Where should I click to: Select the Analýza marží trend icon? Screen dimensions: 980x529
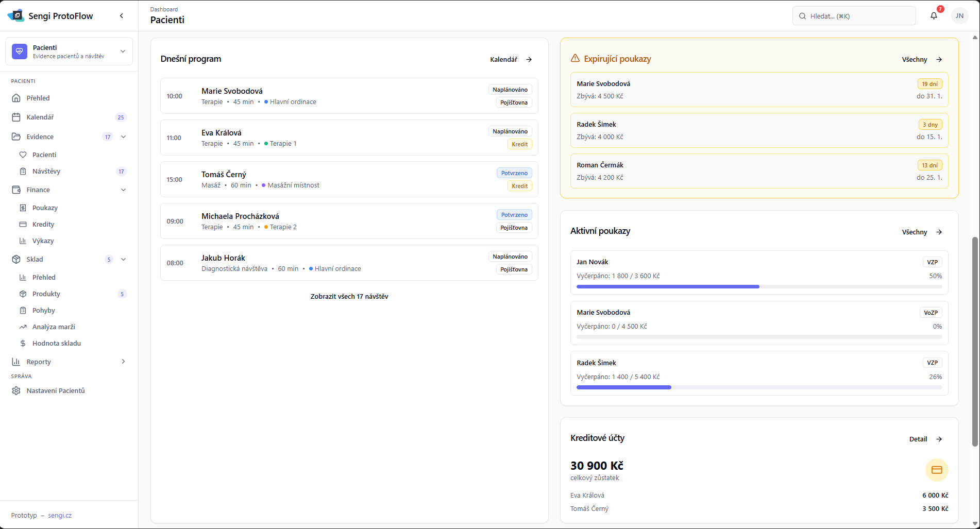23,327
